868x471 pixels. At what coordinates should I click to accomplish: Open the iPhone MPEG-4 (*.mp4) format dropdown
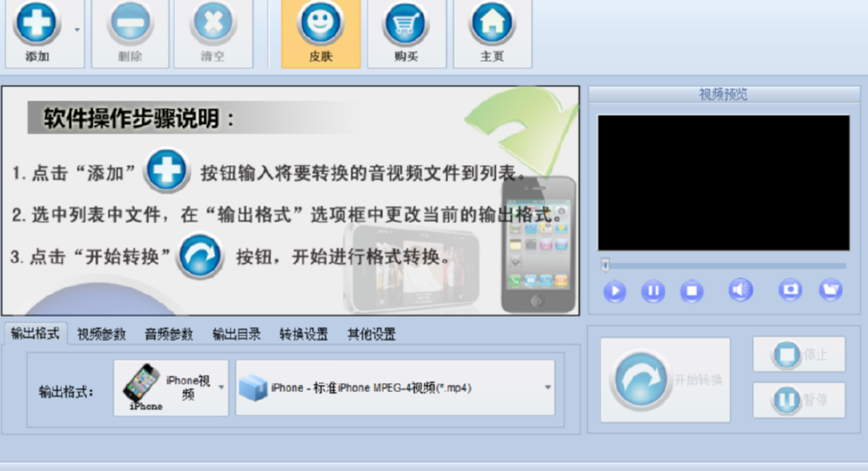click(395, 388)
